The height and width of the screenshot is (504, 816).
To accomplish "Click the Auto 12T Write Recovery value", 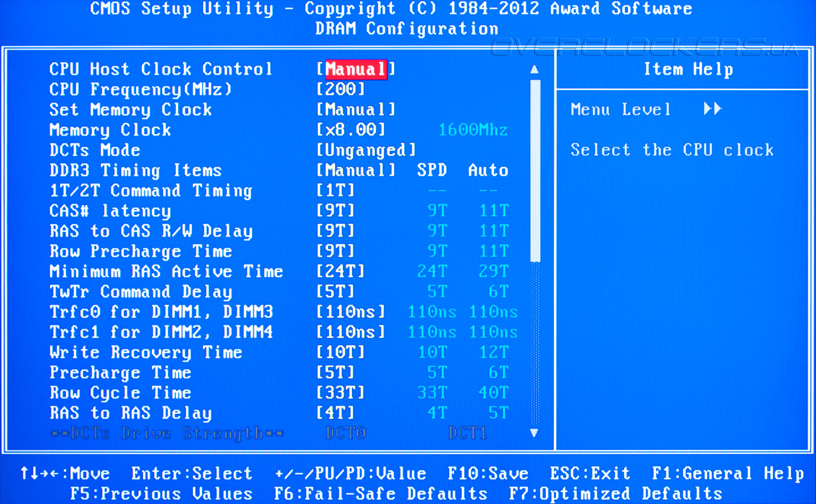I will (493, 354).
